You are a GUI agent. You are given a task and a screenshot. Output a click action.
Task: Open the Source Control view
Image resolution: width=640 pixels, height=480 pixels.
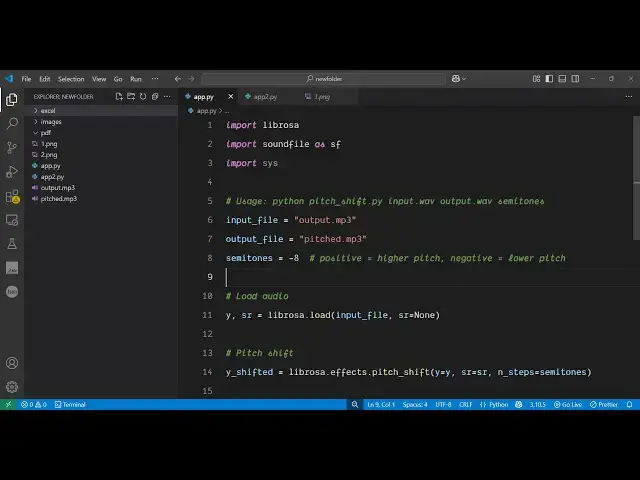pos(12,147)
